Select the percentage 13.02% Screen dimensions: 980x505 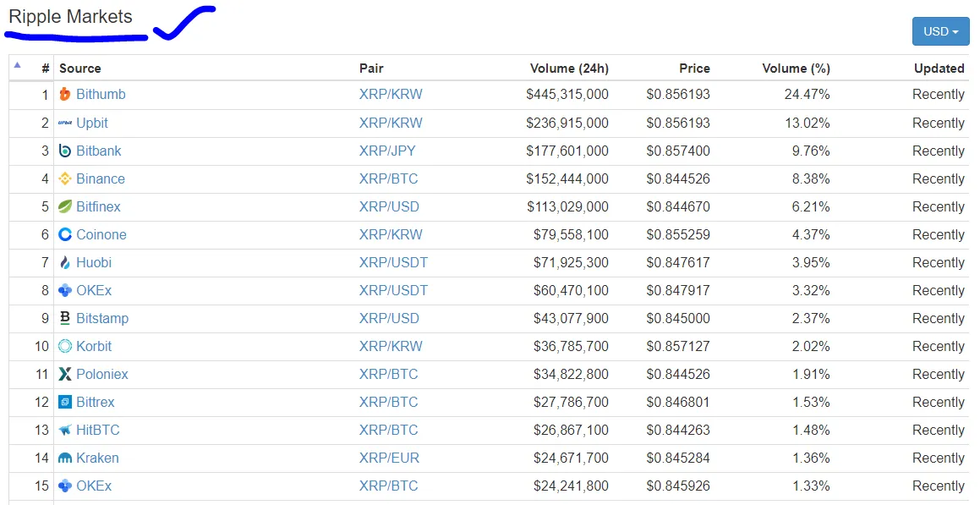click(808, 124)
